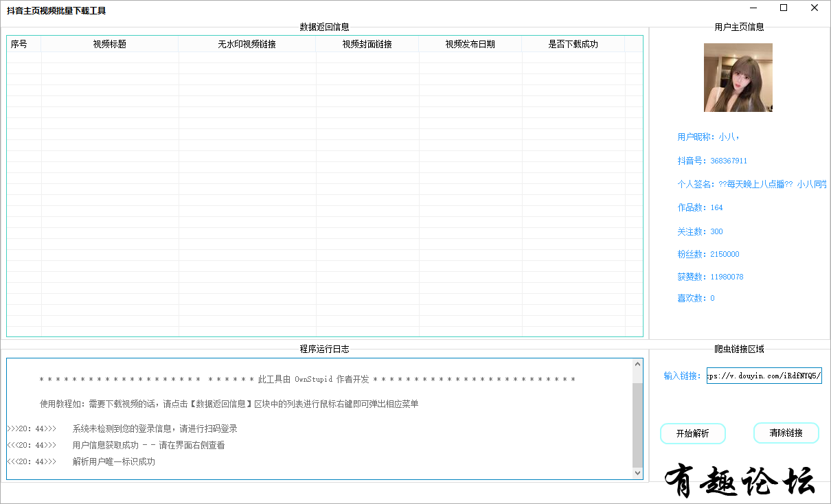The image size is (831, 504).
Task: Select the 粉丝数: 2150000 text
Action: [x=708, y=254]
